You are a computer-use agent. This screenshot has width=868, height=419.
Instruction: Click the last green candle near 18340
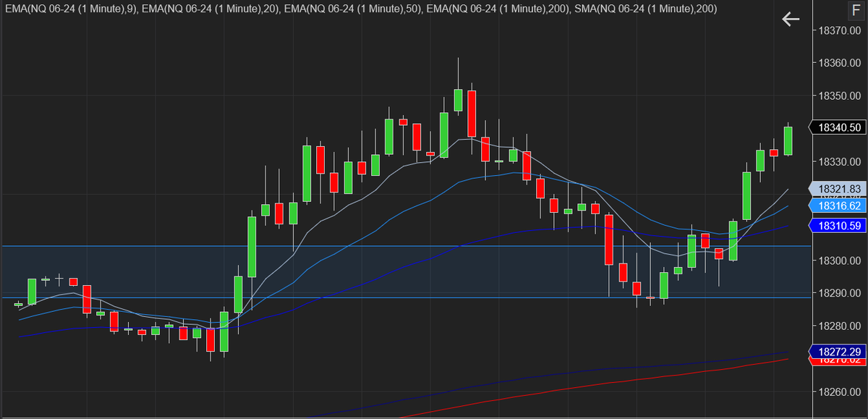coord(788,140)
